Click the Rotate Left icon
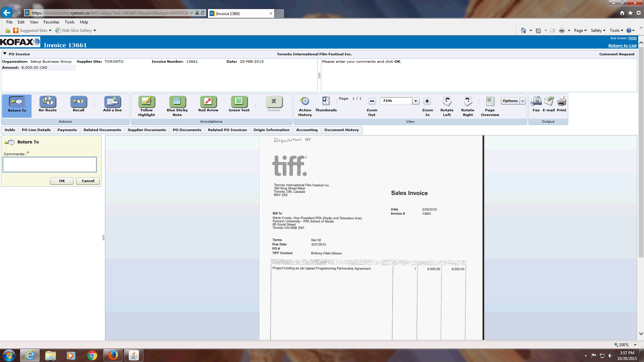 tap(447, 102)
